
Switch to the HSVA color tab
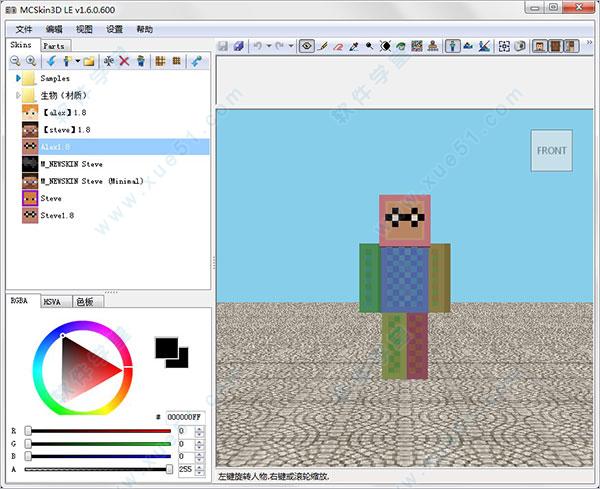pyautogui.click(x=53, y=300)
